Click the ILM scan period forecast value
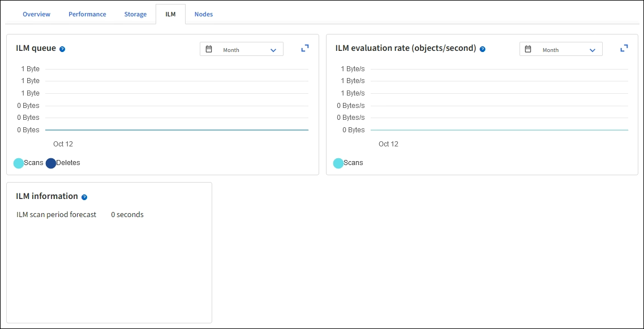Image resolution: width=644 pixels, height=329 pixels. click(127, 215)
